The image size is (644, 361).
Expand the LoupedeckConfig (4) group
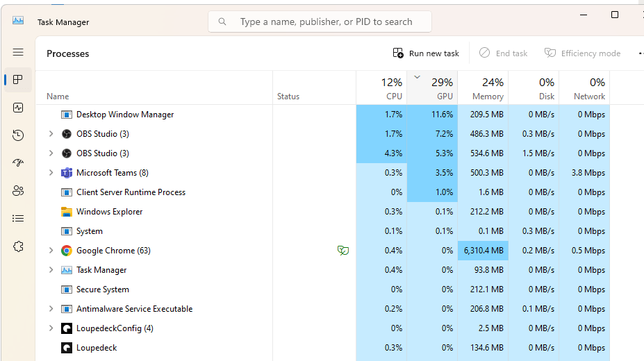(x=51, y=328)
